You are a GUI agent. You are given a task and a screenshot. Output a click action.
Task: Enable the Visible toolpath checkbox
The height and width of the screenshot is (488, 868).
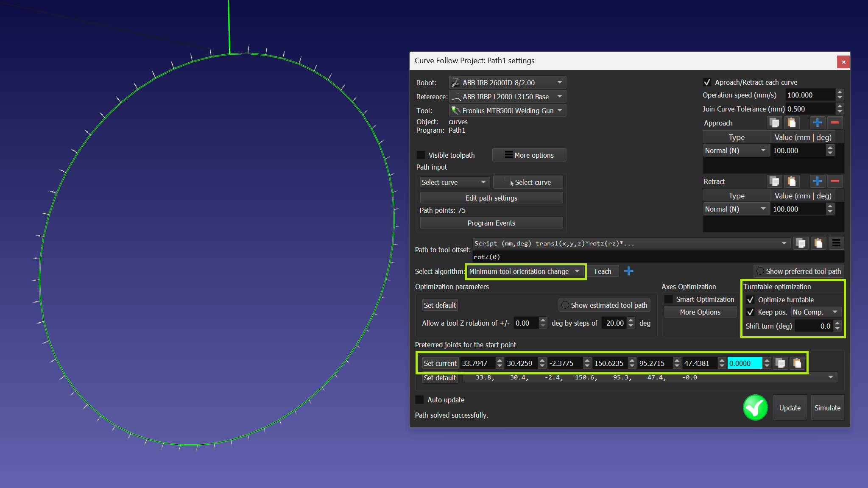[421, 155]
